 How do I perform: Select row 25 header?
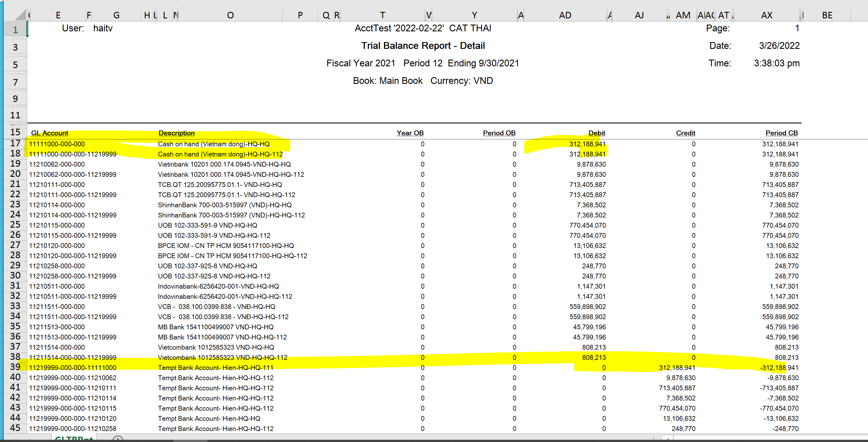click(x=15, y=225)
